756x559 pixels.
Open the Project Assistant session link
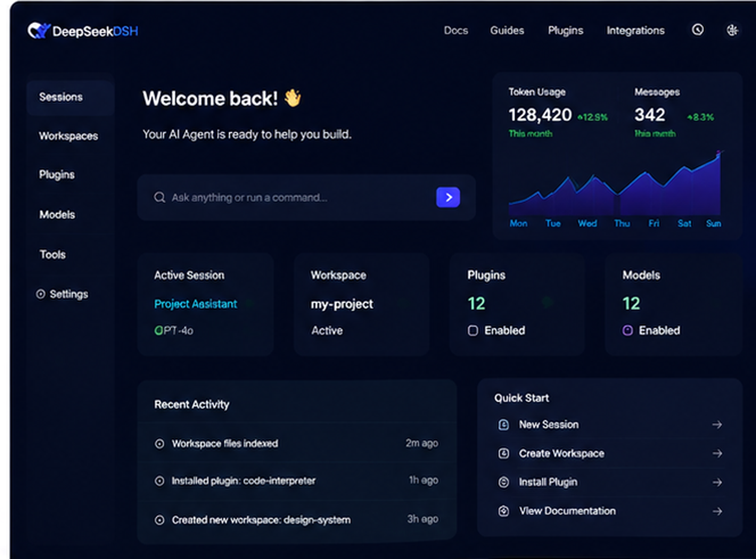[196, 304]
